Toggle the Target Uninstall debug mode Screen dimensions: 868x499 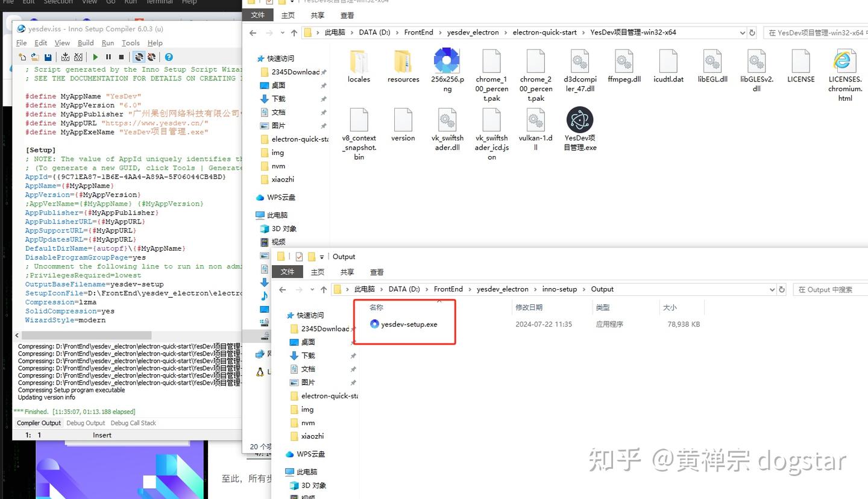click(152, 57)
